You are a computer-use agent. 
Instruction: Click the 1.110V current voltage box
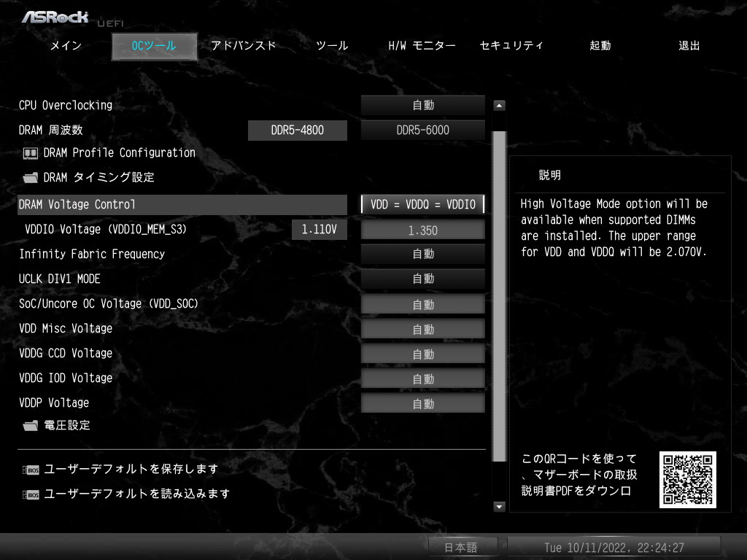[320, 230]
